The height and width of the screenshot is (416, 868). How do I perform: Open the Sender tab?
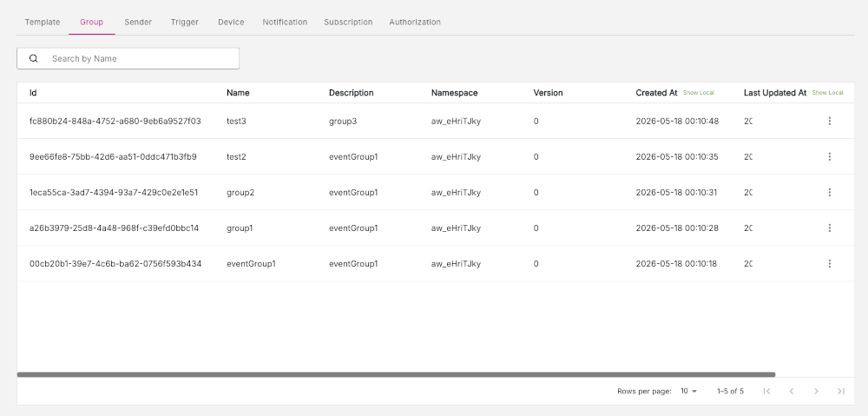(138, 23)
